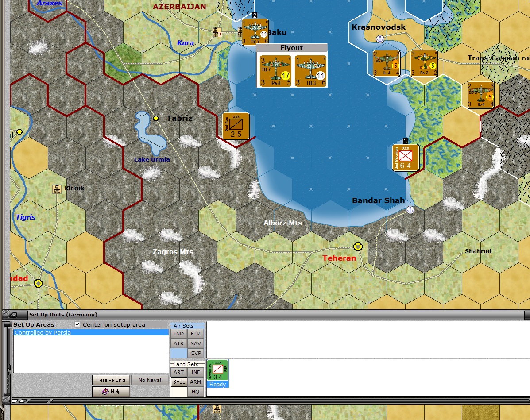Click the Krasnovodsk port anchor icon
This screenshot has height=420, width=530.
pyautogui.click(x=380, y=39)
